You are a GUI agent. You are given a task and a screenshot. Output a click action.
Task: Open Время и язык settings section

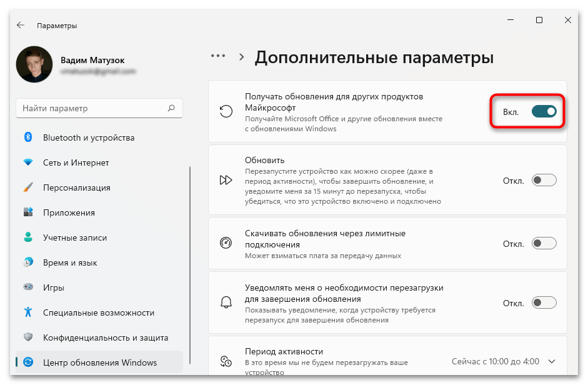pyautogui.click(x=70, y=262)
